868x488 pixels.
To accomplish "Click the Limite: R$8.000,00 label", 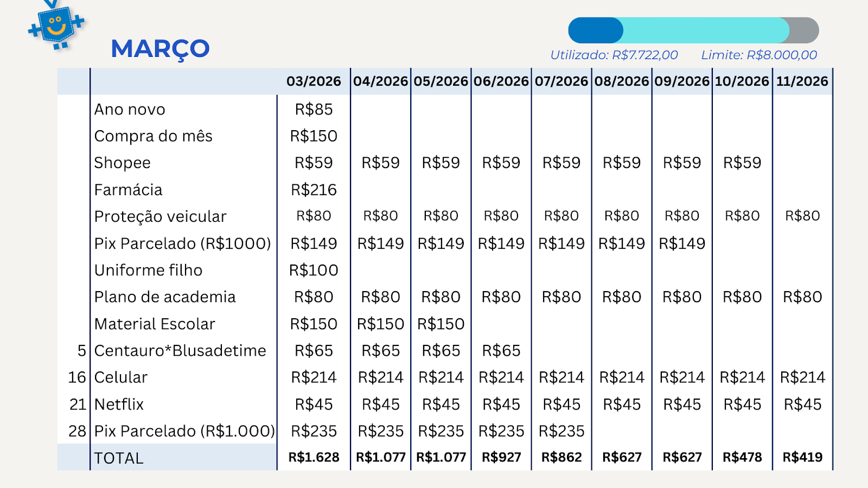I will point(758,55).
